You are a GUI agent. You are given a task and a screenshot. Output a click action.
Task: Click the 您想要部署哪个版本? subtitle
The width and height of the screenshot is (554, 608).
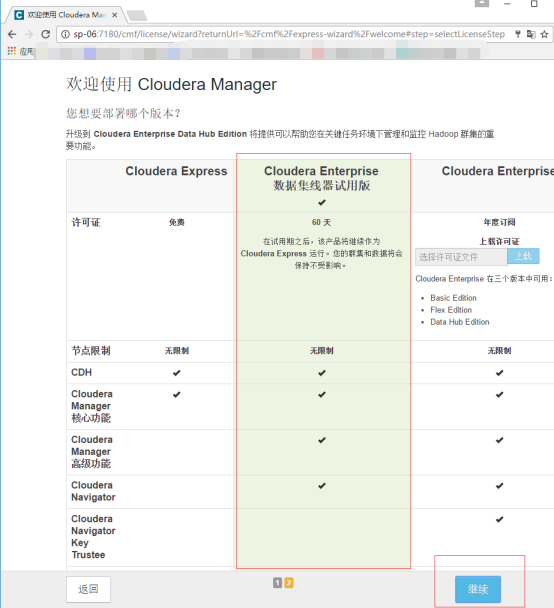(123, 113)
